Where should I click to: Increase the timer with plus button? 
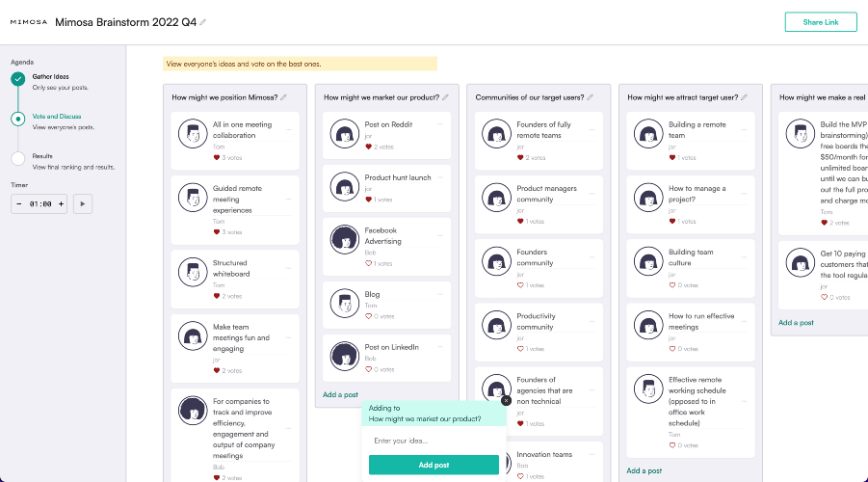pyautogui.click(x=61, y=203)
